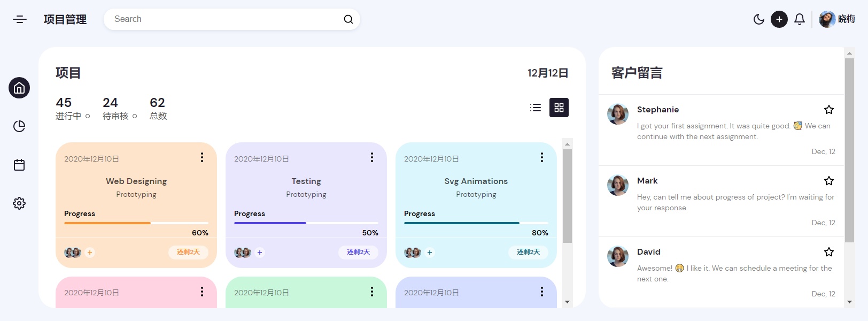Star Stephanie's message

[829, 110]
